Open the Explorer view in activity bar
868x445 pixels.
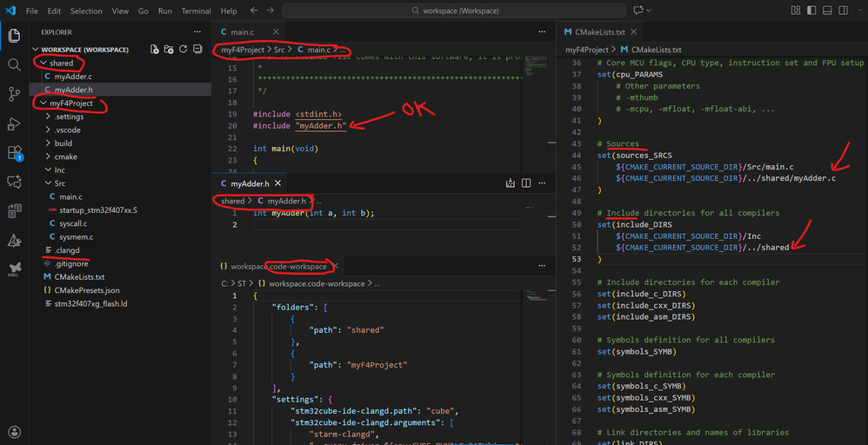pos(15,36)
